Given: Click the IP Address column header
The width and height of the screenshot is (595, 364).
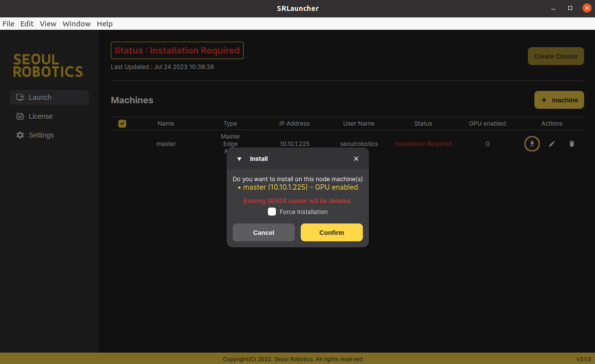Looking at the screenshot, I should click(x=294, y=124).
